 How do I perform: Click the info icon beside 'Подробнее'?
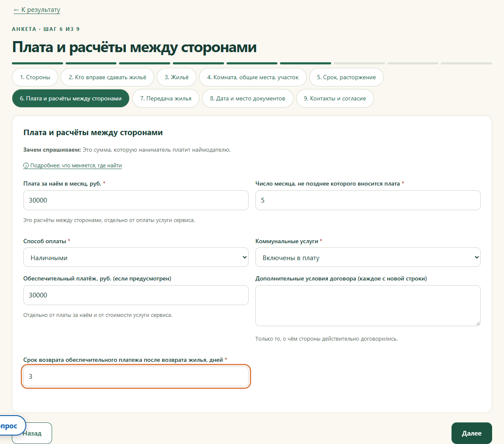point(26,166)
